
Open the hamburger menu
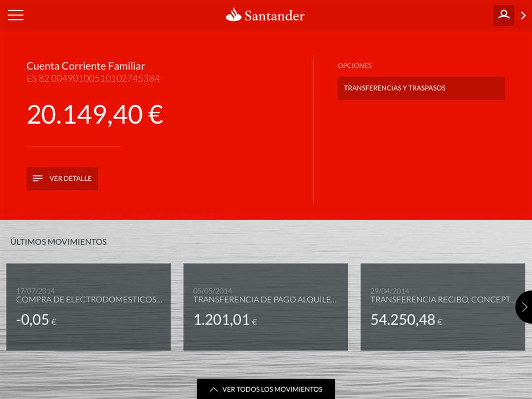[16, 15]
